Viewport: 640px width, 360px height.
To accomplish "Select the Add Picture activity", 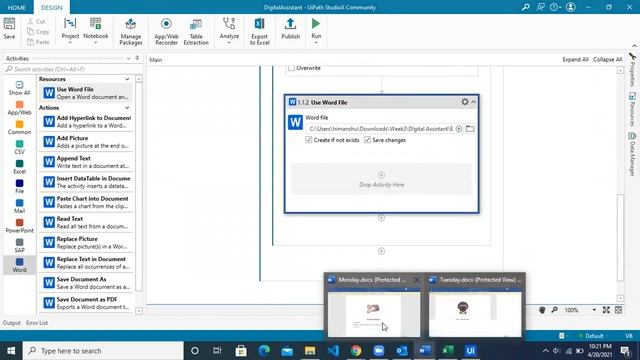I will point(86,142).
